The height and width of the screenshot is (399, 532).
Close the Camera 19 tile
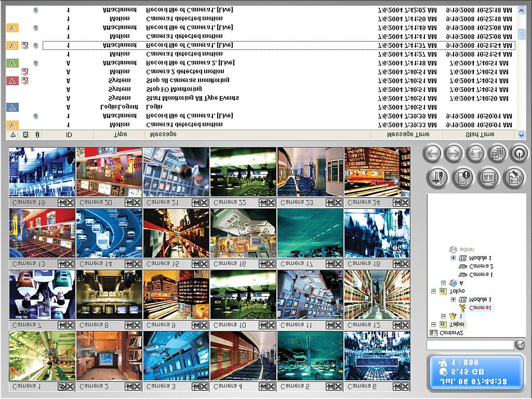click(x=70, y=203)
